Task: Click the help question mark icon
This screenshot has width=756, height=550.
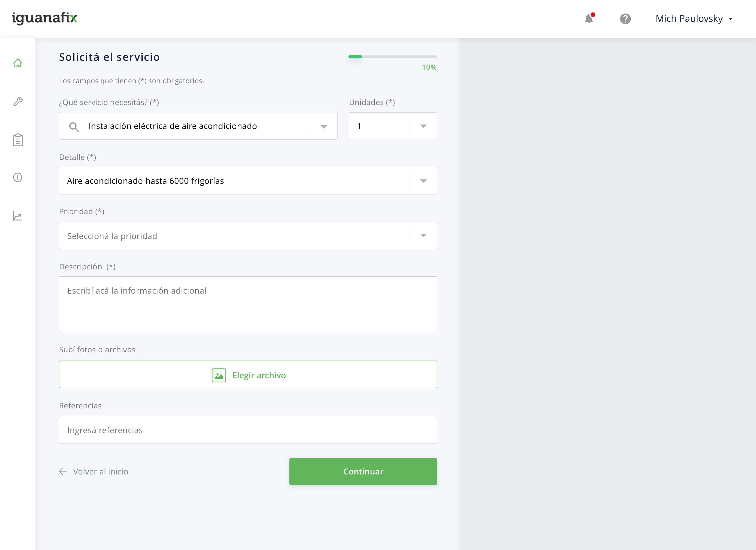Action: pyautogui.click(x=625, y=19)
